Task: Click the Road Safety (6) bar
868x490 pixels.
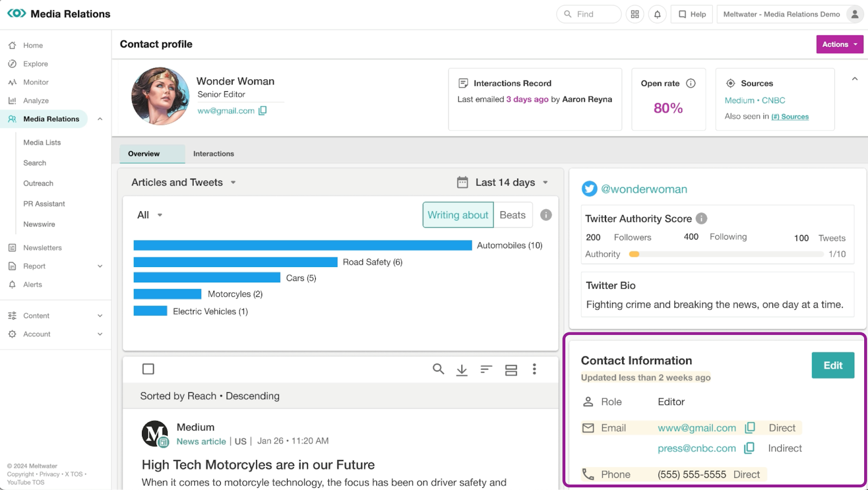Action: click(235, 262)
